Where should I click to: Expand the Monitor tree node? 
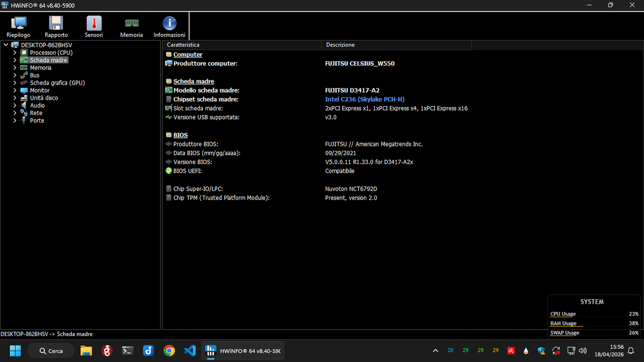pyautogui.click(x=15, y=90)
